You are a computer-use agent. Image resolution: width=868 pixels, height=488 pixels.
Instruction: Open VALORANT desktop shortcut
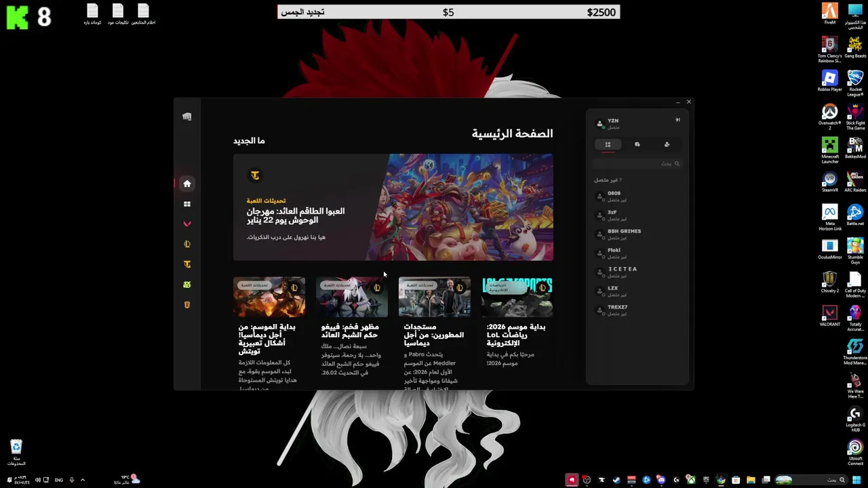coord(830,315)
